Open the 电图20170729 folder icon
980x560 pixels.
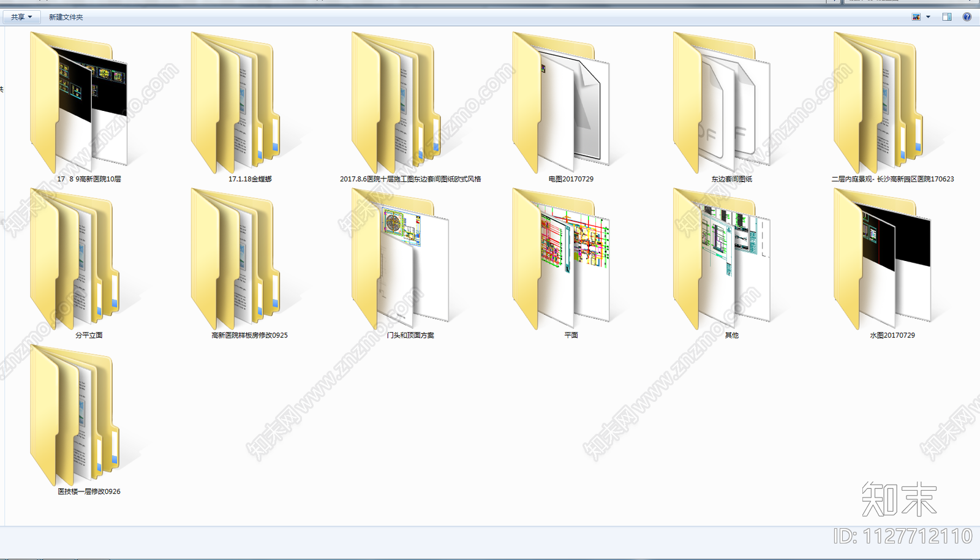561,102
